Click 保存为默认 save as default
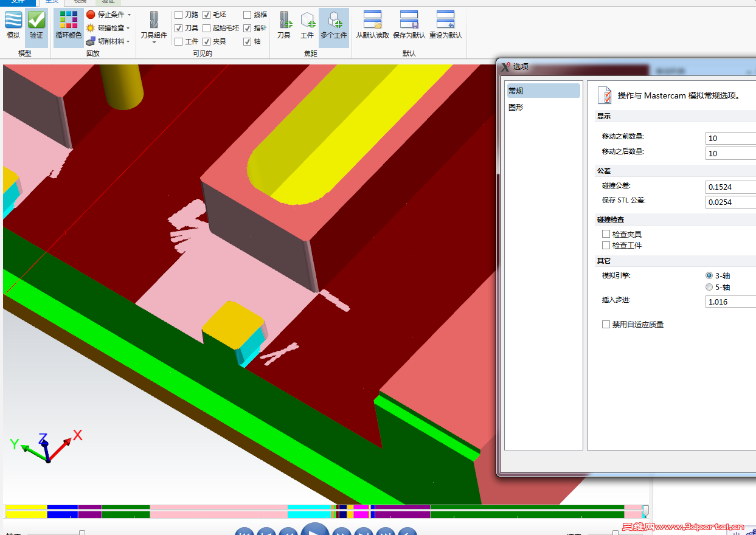This screenshot has height=535, width=756. click(409, 25)
